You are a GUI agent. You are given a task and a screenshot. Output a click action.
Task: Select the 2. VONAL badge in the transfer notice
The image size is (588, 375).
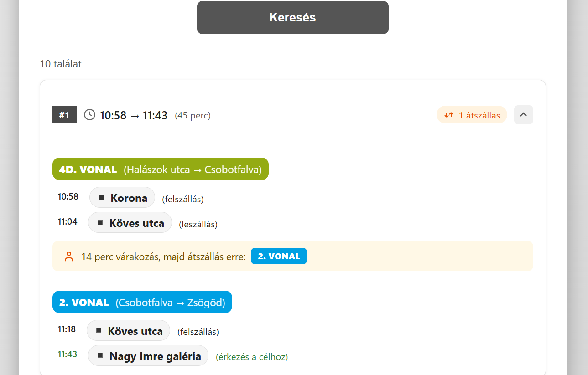click(x=278, y=256)
